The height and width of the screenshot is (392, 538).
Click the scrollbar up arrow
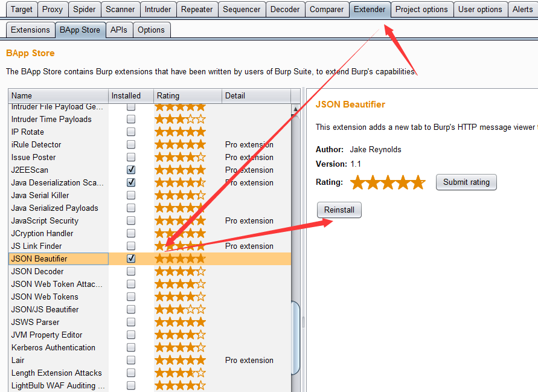tap(295, 109)
